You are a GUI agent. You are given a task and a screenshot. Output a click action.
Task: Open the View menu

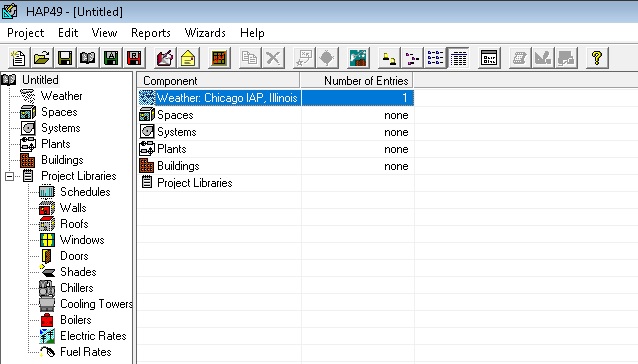pyautogui.click(x=104, y=33)
